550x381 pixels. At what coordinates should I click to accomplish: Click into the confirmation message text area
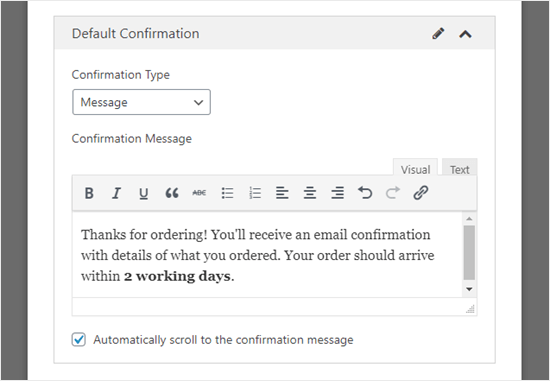point(267,255)
